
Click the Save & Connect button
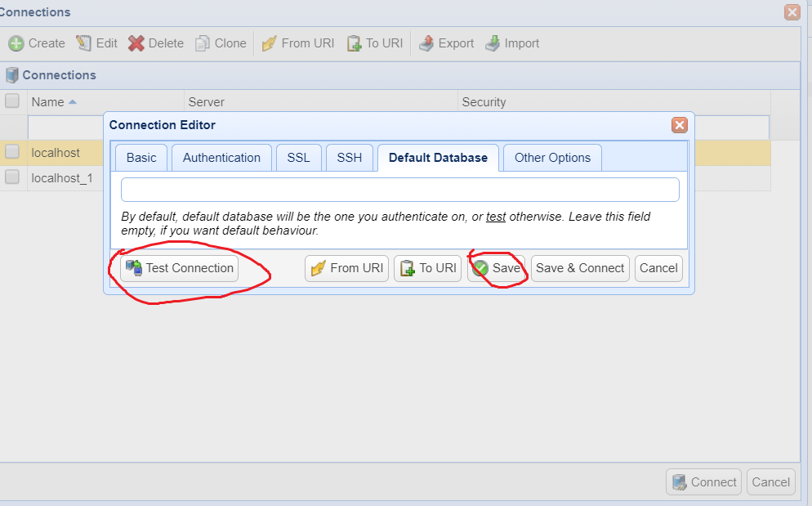580,268
